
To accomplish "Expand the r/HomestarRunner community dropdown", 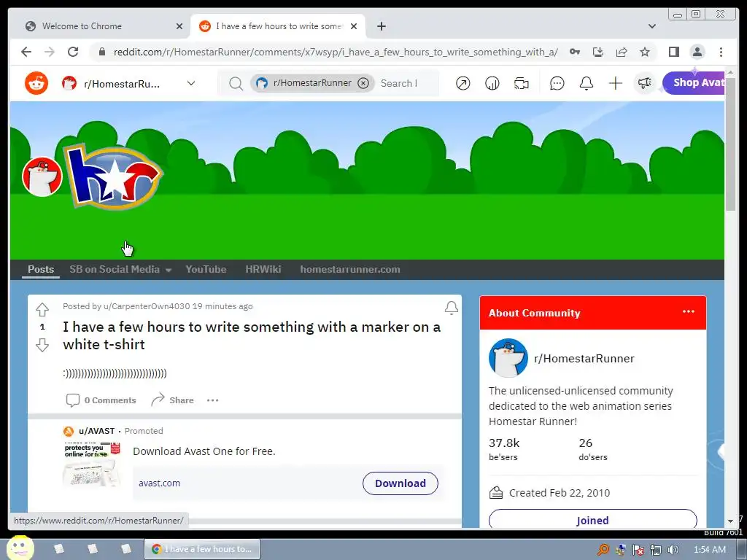I will [190, 83].
